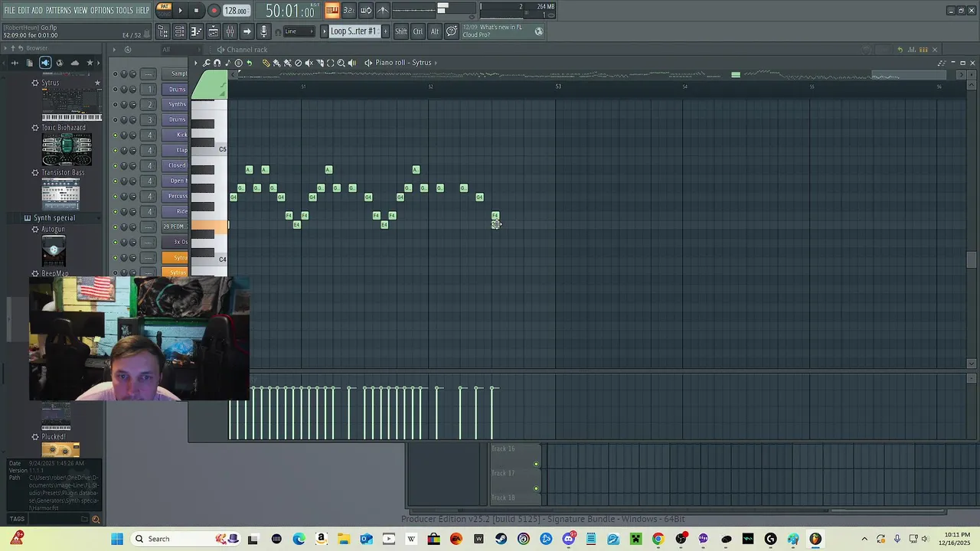
Task: Select the Delete tool in piano roll toolbar
Action: (x=298, y=63)
